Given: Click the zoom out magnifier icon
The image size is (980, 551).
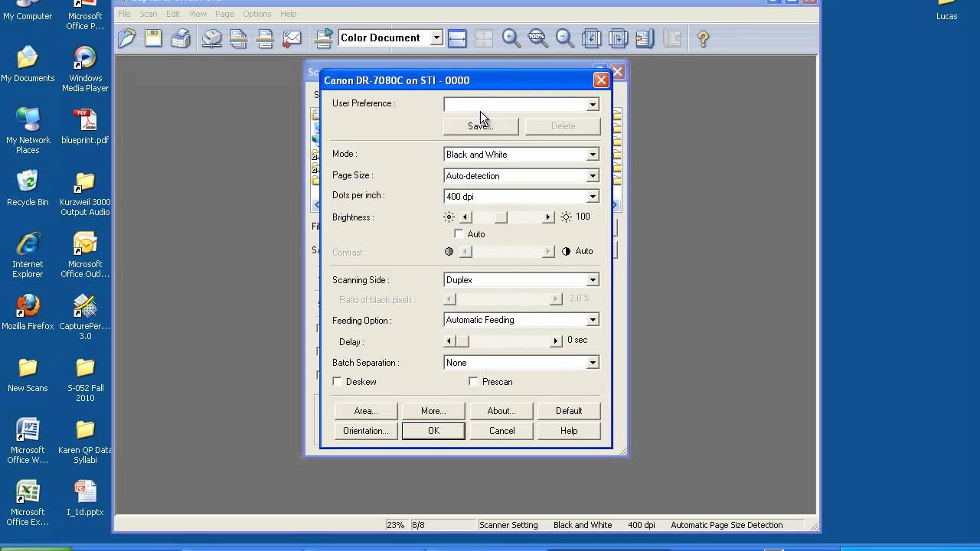Looking at the screenshot, I should (x=565, y=38).
